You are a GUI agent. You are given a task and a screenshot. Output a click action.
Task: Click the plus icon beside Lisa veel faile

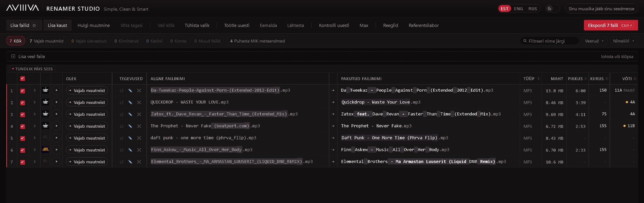click(13, 56)
